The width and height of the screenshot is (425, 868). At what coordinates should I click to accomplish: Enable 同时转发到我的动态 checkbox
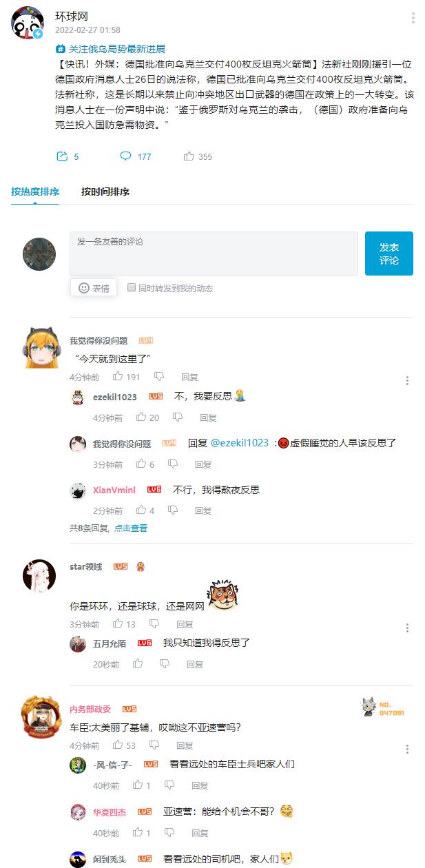pos(131,288)
